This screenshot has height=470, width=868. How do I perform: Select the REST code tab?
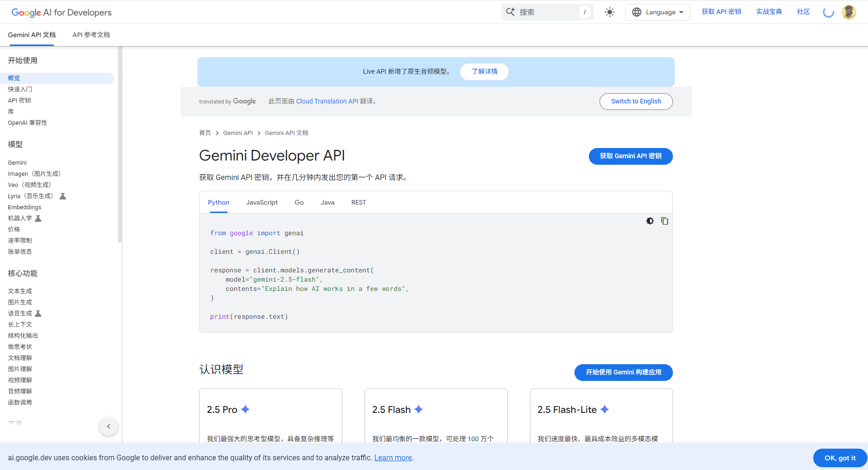point(359,203)
